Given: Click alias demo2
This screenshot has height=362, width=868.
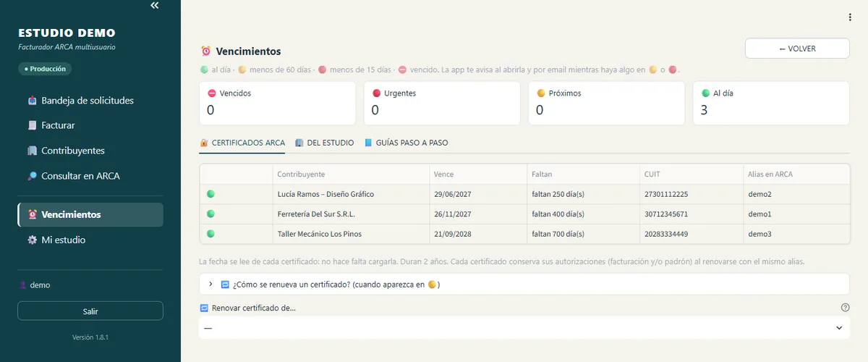Looking at the screenshot, I should (759, 194).
